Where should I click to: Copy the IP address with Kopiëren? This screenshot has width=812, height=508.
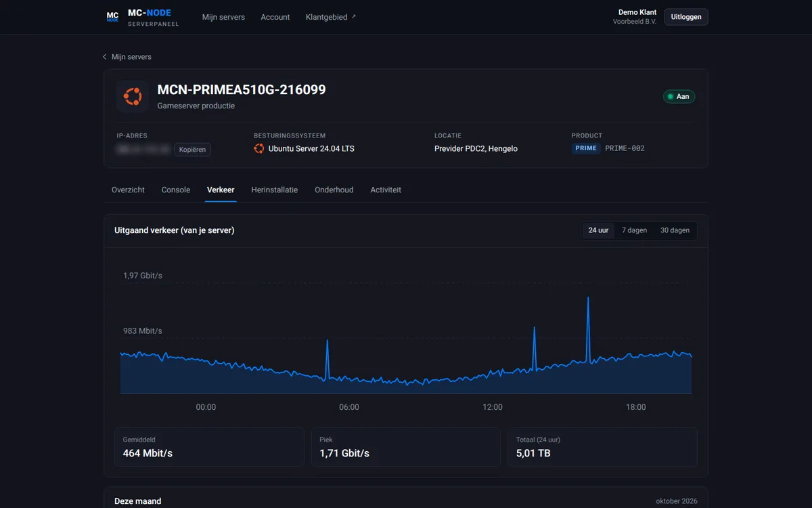click(x=192, y=150)
